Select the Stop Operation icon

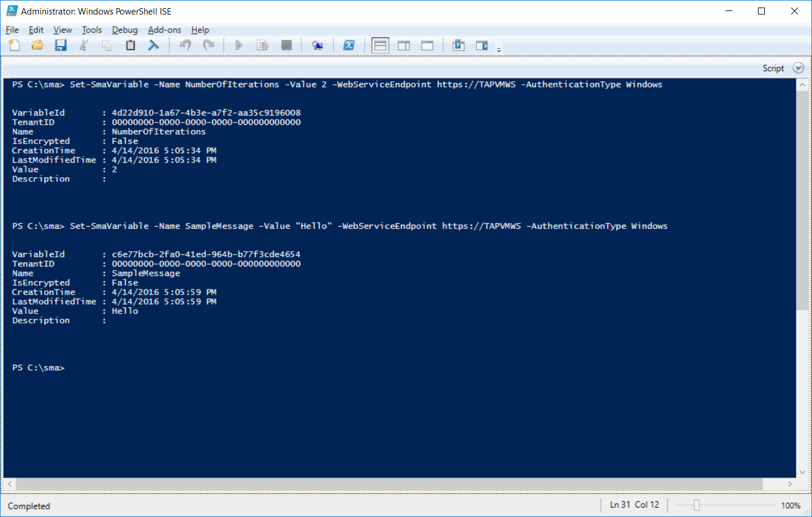click(286, 45)
